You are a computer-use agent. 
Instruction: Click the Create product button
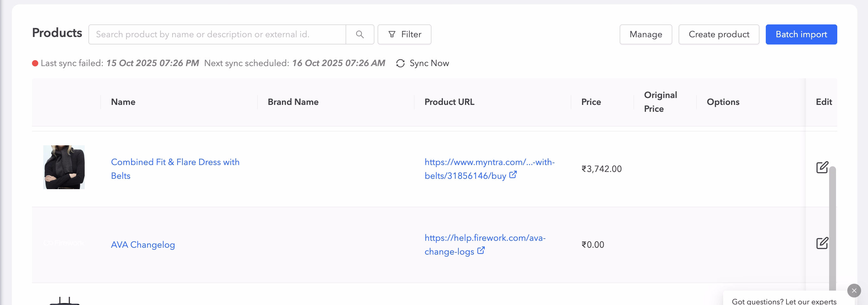point(719,34)
